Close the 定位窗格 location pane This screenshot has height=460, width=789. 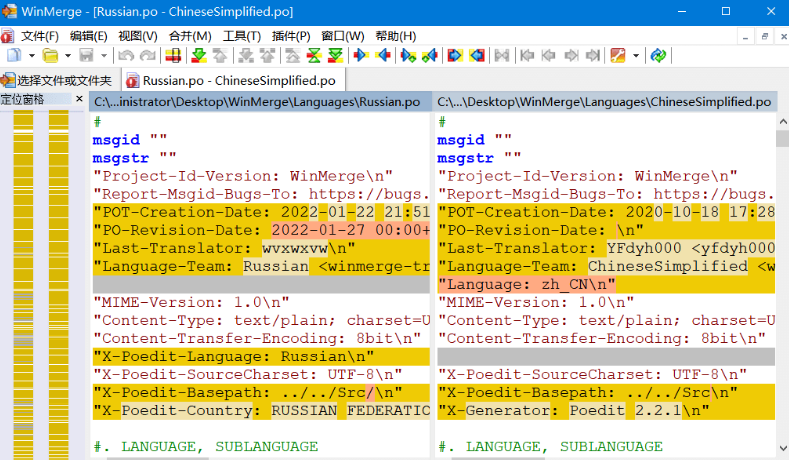click(79, 99)
